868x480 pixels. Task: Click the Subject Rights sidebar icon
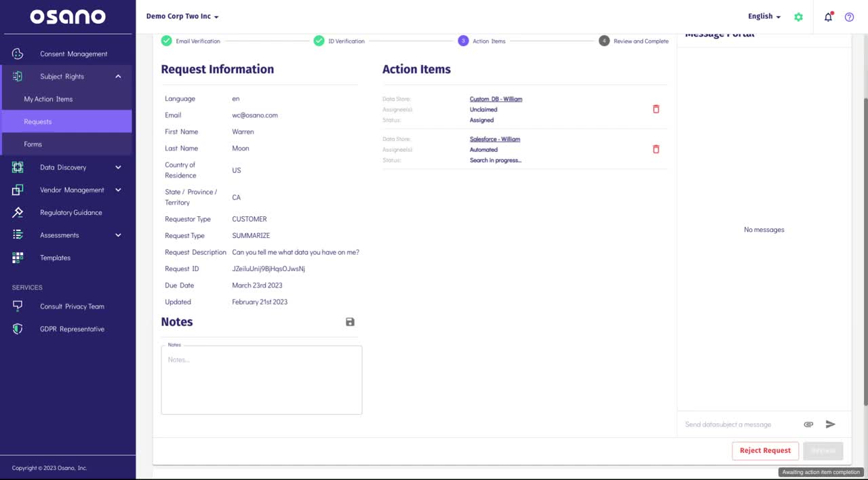coord(18,77)
